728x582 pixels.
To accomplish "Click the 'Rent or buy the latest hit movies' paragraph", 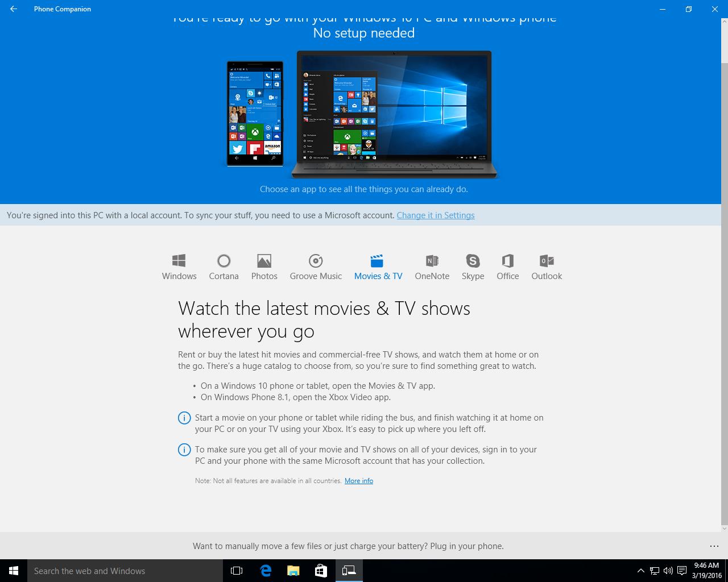I will point(358,360).
